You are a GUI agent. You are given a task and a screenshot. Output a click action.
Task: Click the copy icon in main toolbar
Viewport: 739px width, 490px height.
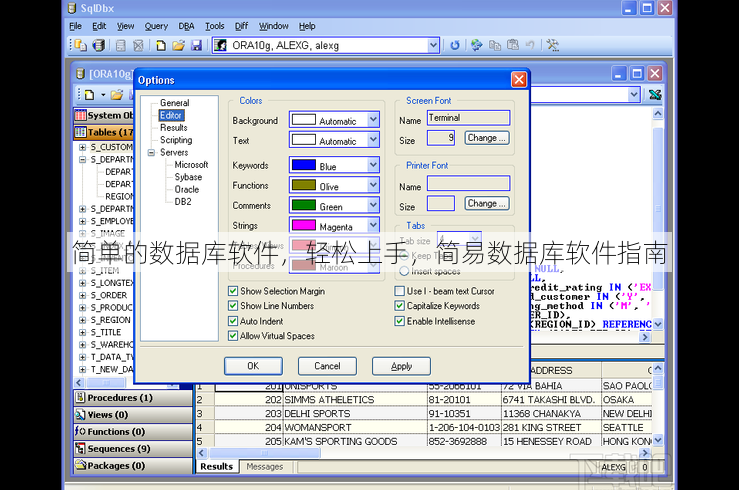point(494,45)
